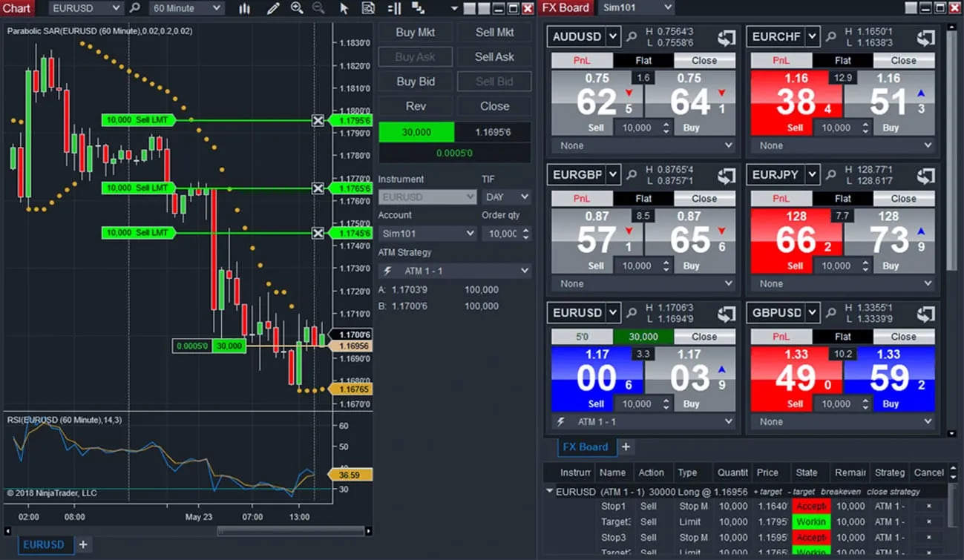The width and height of the screenshot is (964, 560).
Task: Select the drawing tools pencil icon
Action: tap(272, 8)
